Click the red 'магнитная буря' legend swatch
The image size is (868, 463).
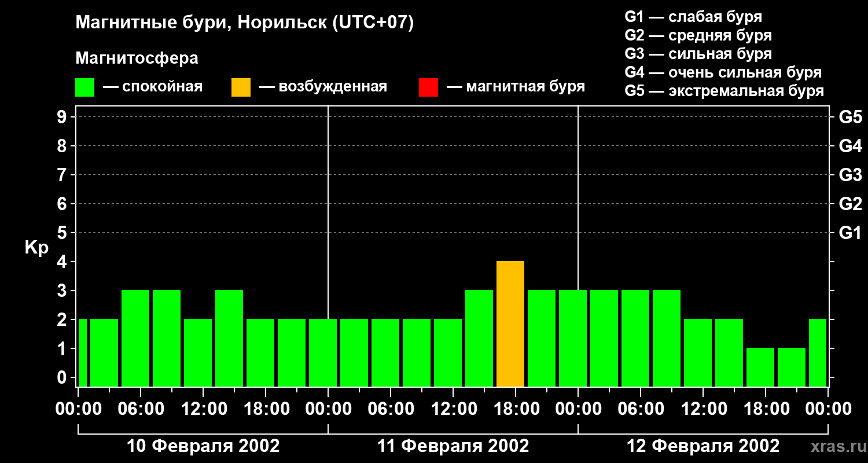click(428, 87)
